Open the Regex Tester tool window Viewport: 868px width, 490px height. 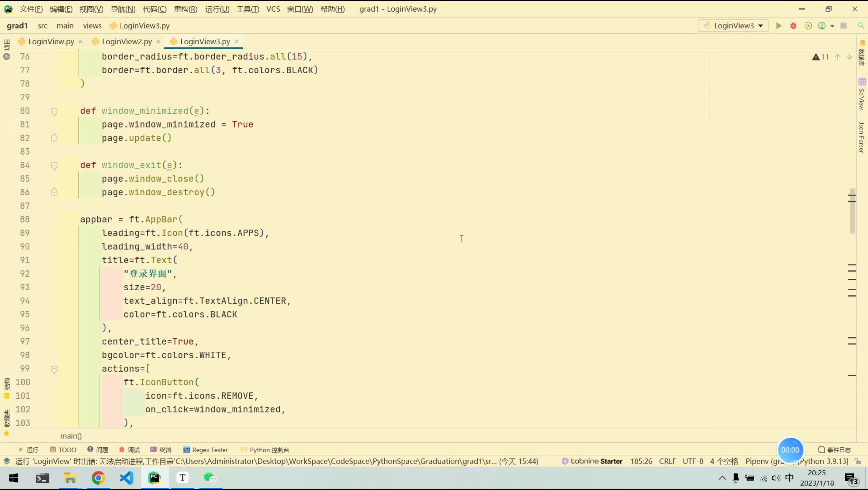[x=205, y=450]
